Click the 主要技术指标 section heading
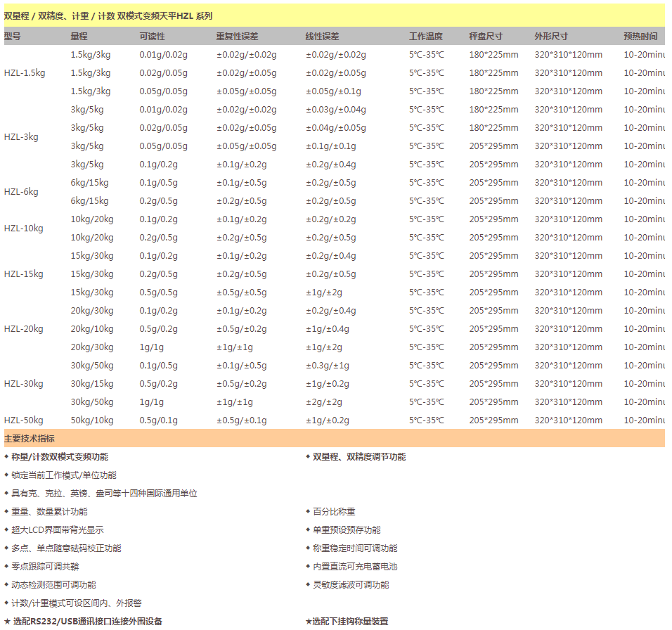The image size is (672, 630). [x=30, y=439]
